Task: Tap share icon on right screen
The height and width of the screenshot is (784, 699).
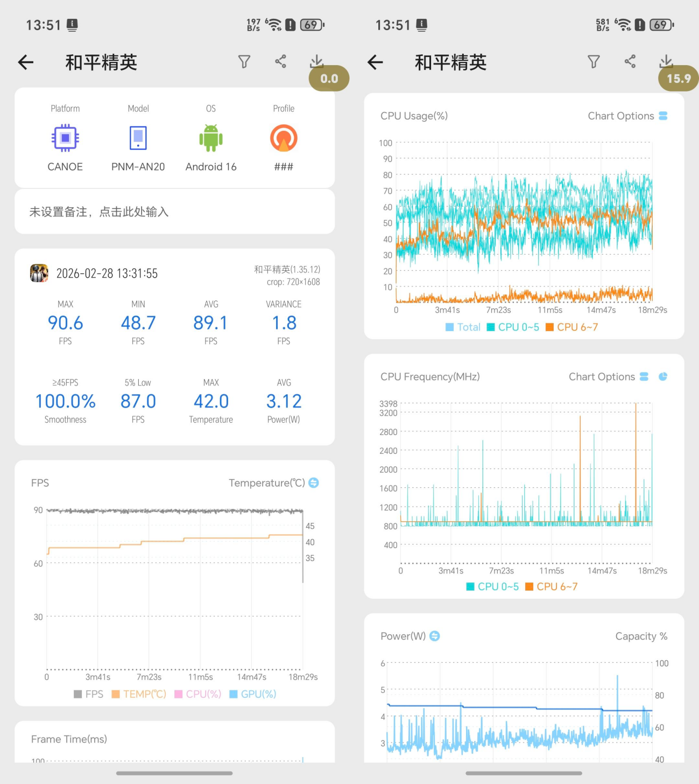Action: coord(630,61)
